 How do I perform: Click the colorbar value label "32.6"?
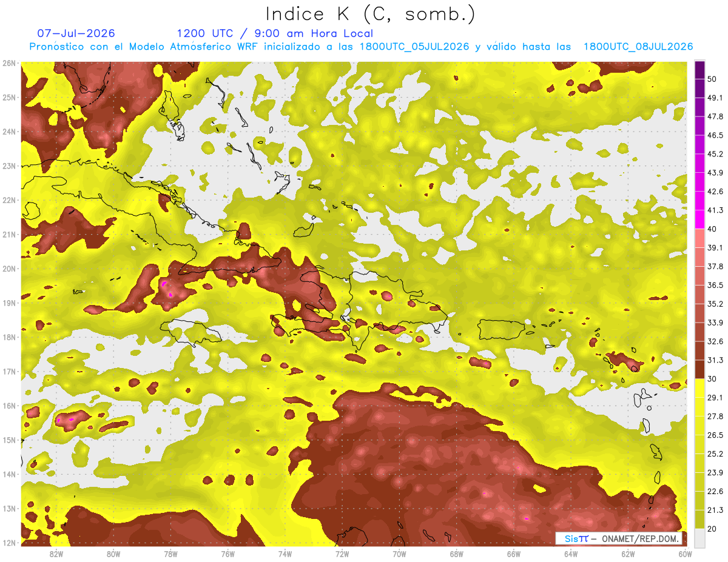click(x=715, y=341)
